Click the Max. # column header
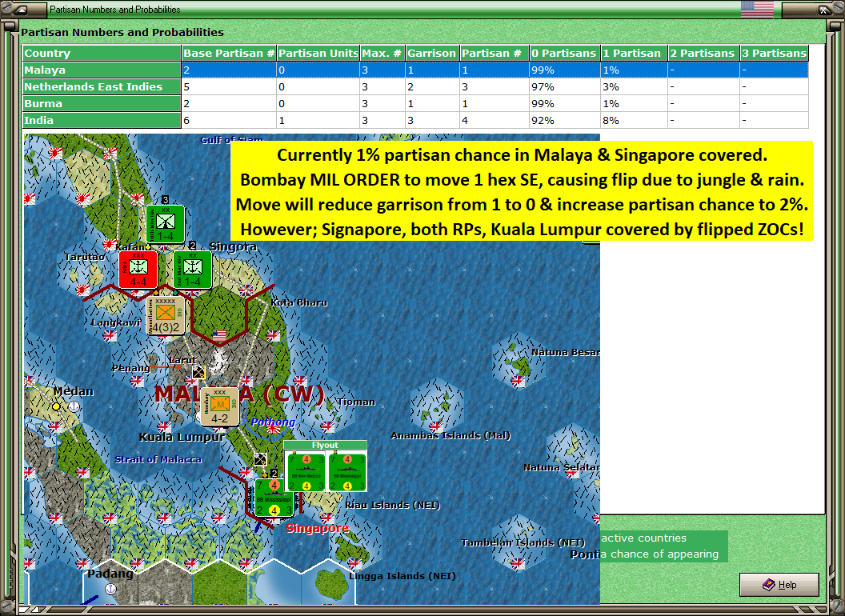The height and width of the screenshot is (616, 845). pos(382,53)
